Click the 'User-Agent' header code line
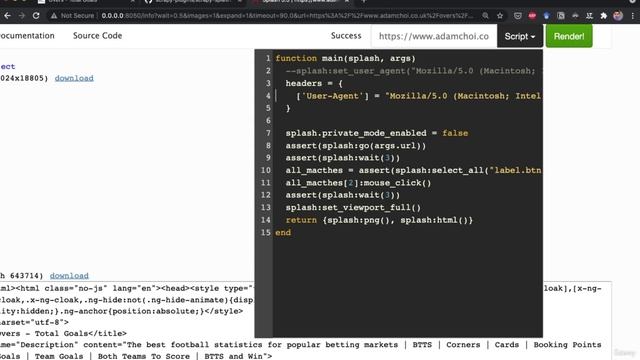Viewport: 640px width, 360px height. pyautogui.click(x=418, y=96)
